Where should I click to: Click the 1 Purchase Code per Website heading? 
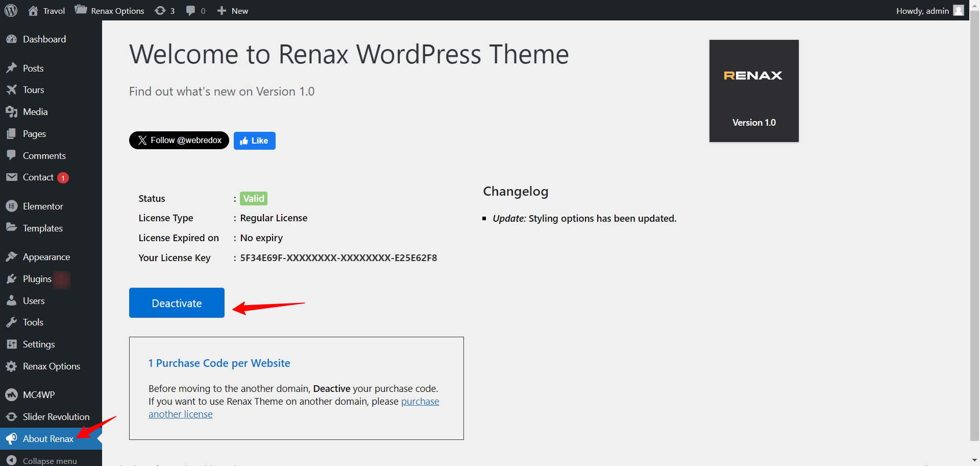coord(219,363)
